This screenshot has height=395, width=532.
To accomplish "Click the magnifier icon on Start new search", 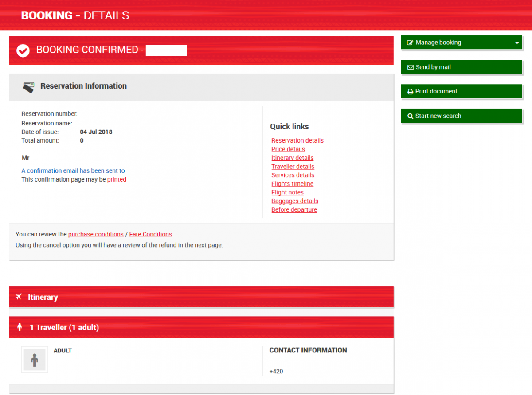I will pyautogui.click(x=410, y=116).
